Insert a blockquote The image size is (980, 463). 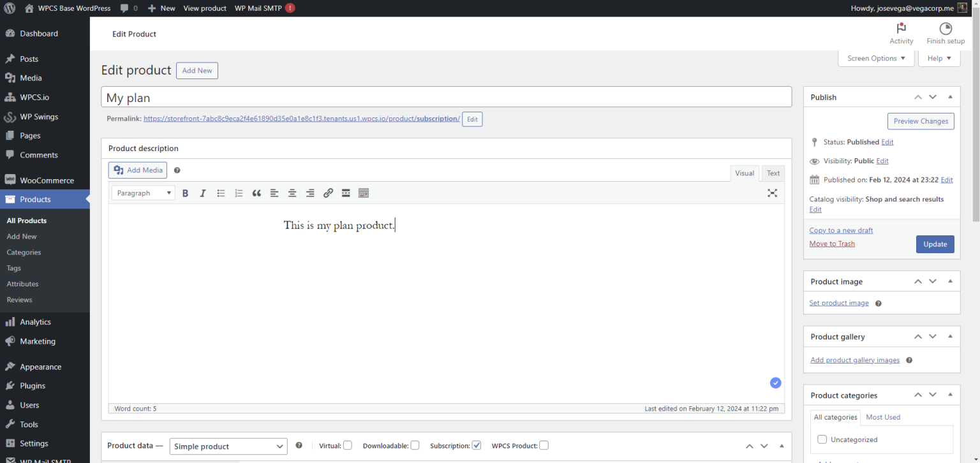(256, 193)
